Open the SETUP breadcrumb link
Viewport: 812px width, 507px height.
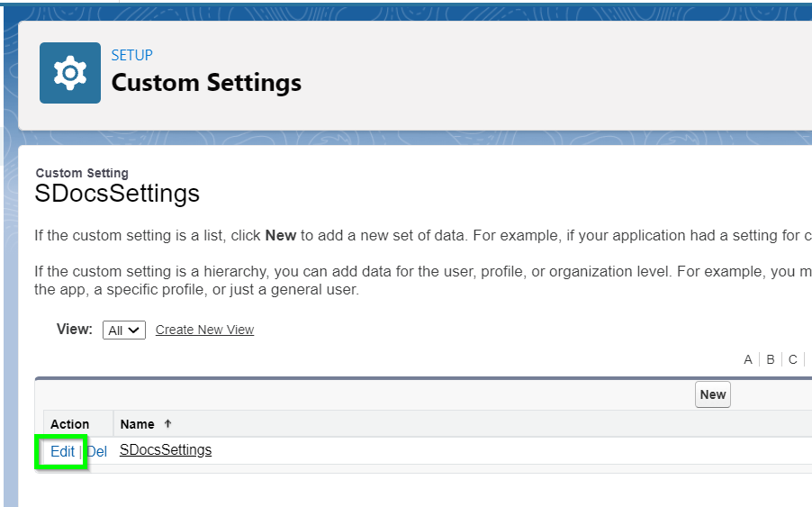pyautogui.click(x=132, y=56)
